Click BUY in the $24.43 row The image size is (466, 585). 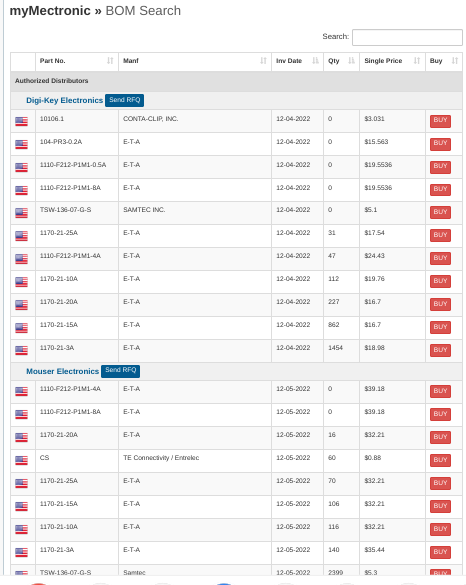(440, 259)
